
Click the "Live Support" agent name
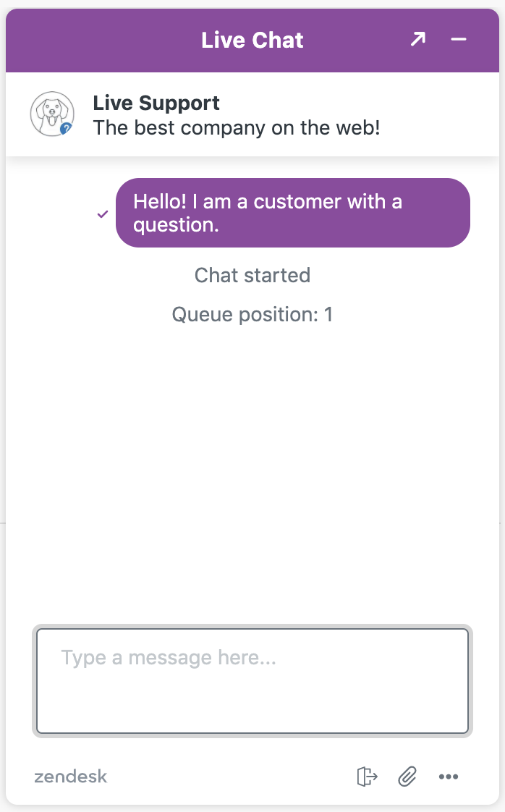click(x=156, y=103)
